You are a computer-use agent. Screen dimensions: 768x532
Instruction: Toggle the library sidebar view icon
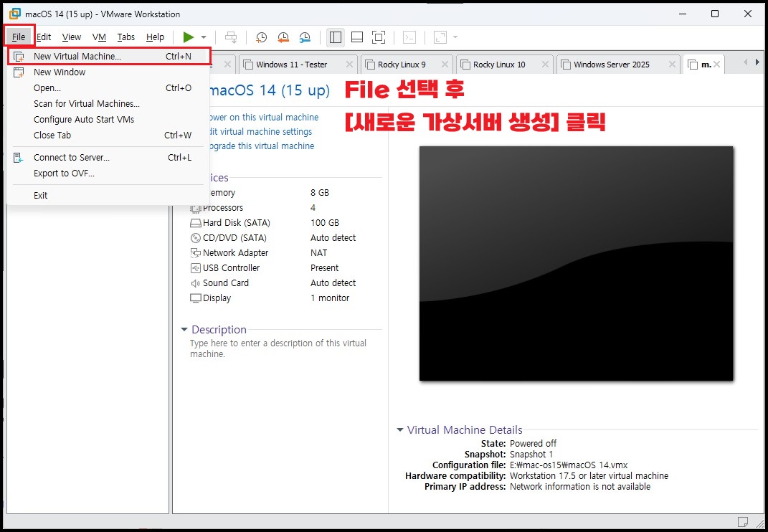pyautogui.click(x=336, y=37)
